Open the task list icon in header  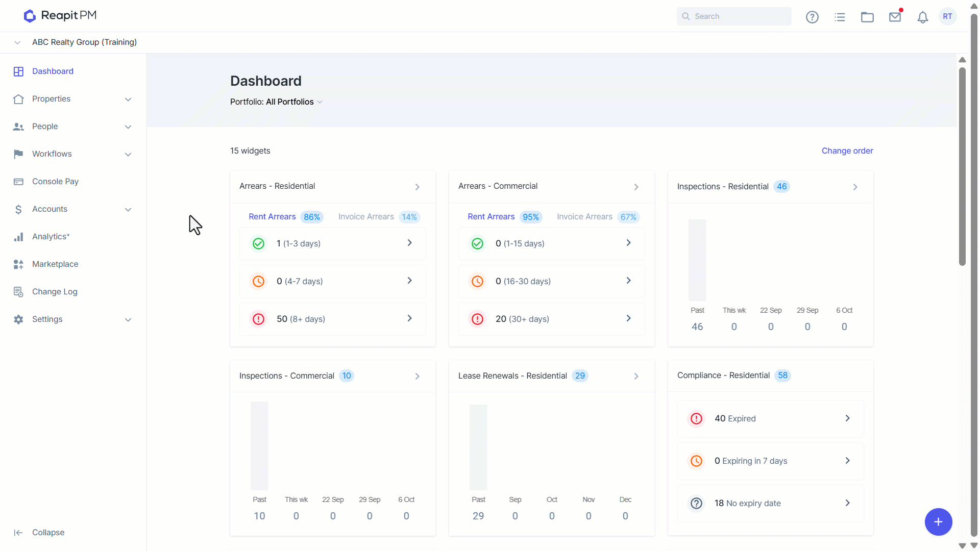(840, 17)
